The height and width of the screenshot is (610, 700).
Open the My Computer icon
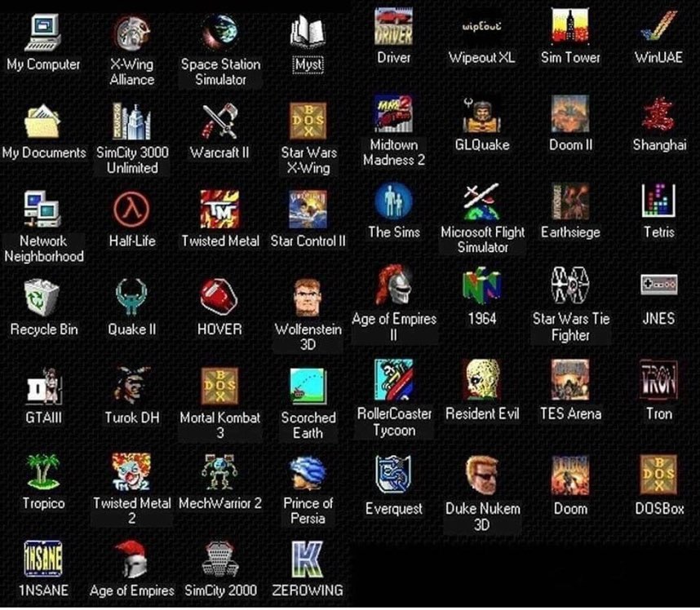point(43,32)
